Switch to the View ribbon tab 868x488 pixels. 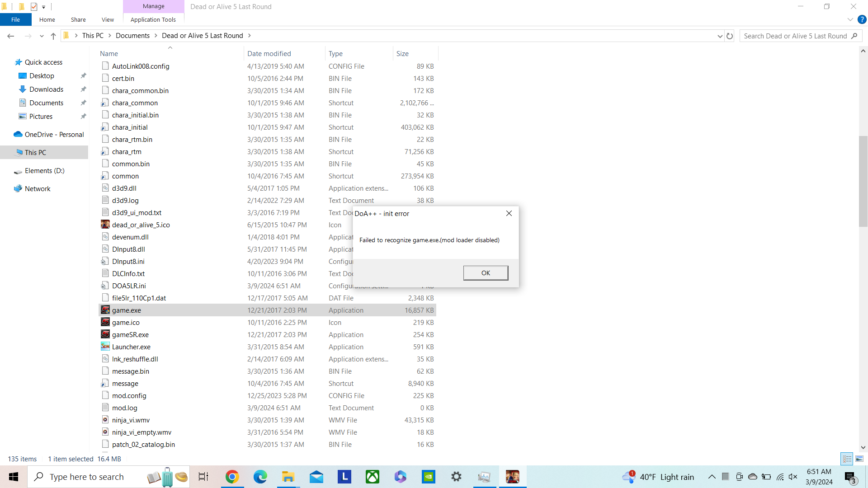coord(108,19)
